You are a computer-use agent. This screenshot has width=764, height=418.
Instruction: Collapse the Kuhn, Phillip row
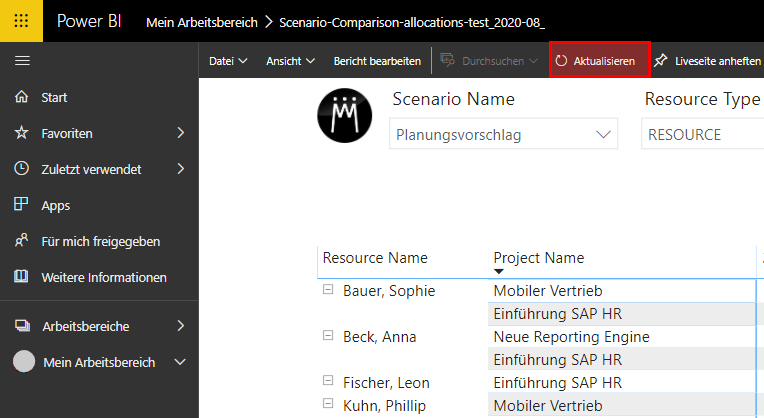(x=328, y=403)
